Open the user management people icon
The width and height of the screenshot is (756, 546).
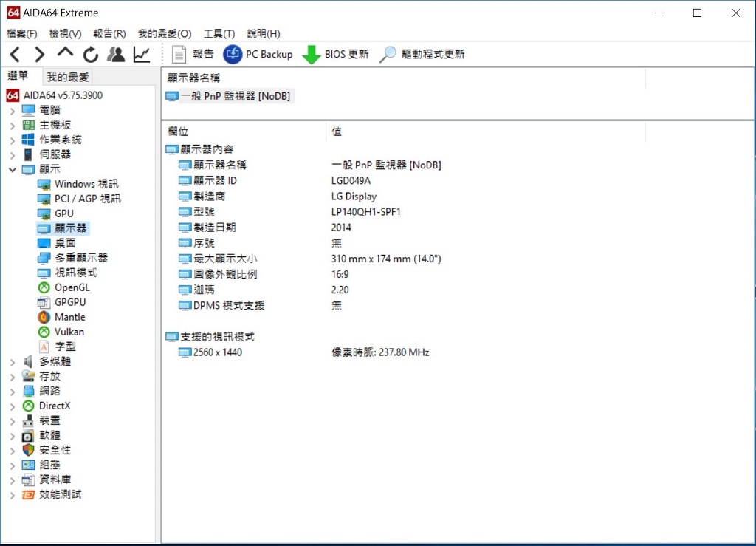pos(116,55)
